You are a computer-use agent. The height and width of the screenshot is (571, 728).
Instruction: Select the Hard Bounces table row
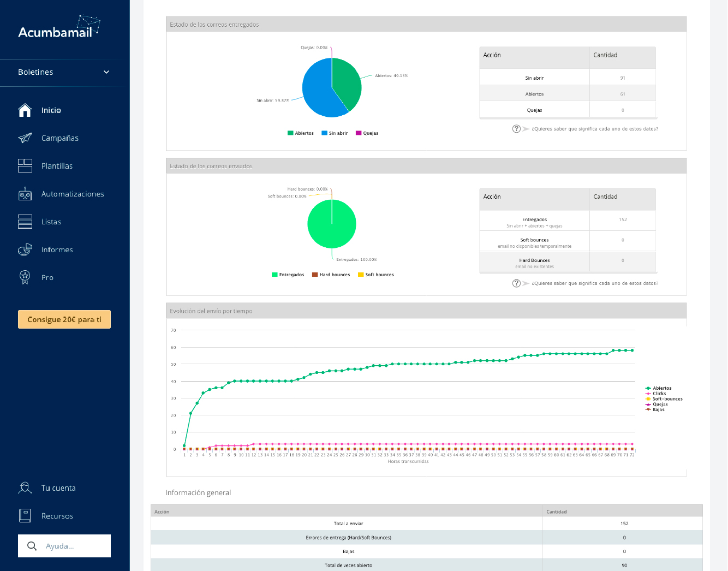568,263
